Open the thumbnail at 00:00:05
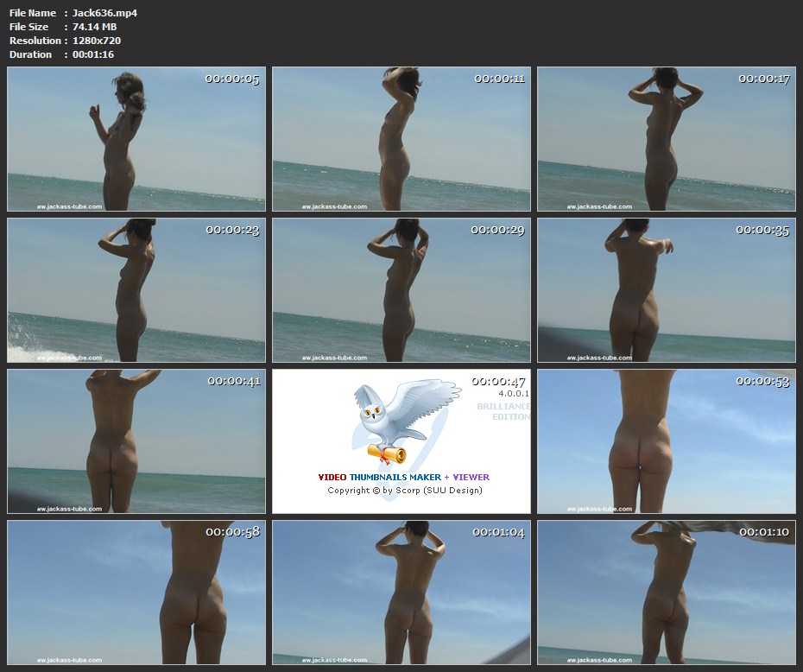 point(136,139)
